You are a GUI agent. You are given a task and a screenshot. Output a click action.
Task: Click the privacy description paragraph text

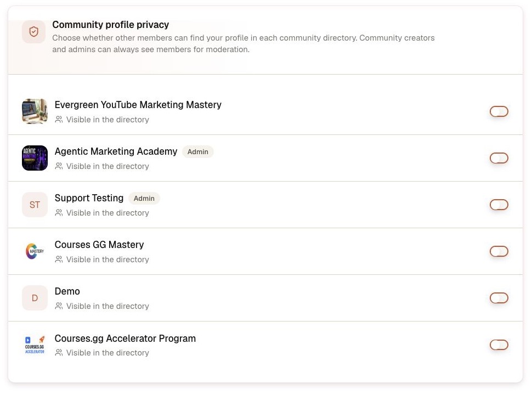(x=244, y=43)
